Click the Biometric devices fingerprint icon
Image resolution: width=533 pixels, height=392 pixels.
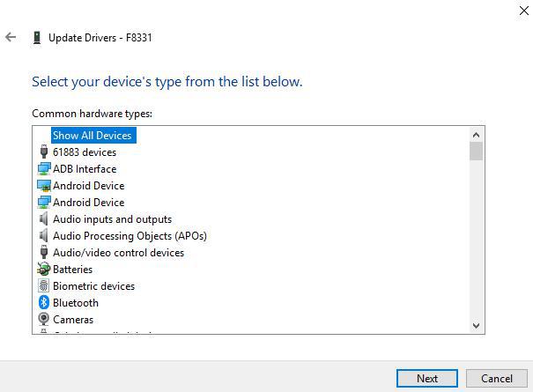click(x=44, y=286)
